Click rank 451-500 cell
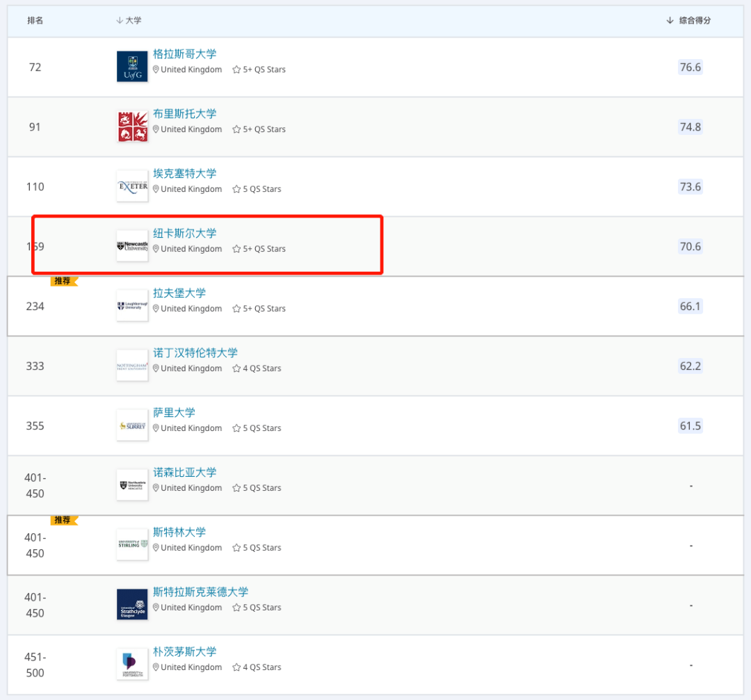Image resolution: width=751 pixels, height=700 pixels. 35,665
